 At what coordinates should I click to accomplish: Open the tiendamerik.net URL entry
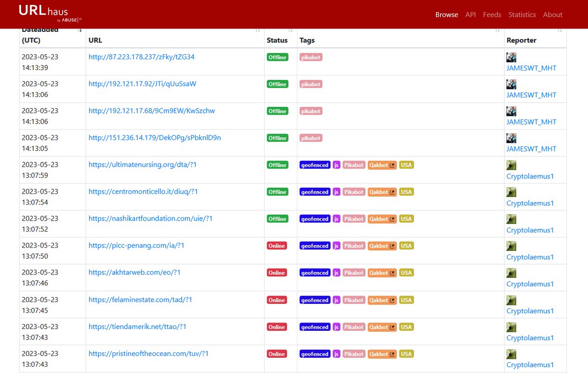pos(138,326)
